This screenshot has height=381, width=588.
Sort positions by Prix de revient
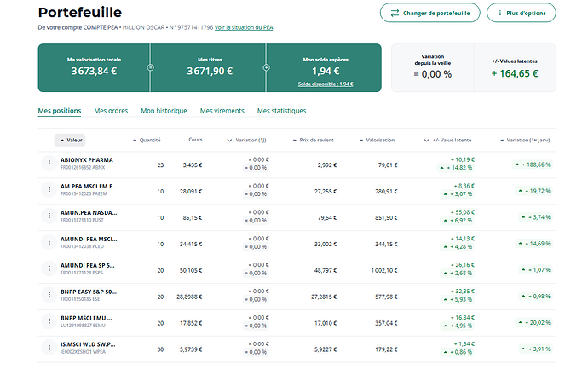[x=314, y=140]
